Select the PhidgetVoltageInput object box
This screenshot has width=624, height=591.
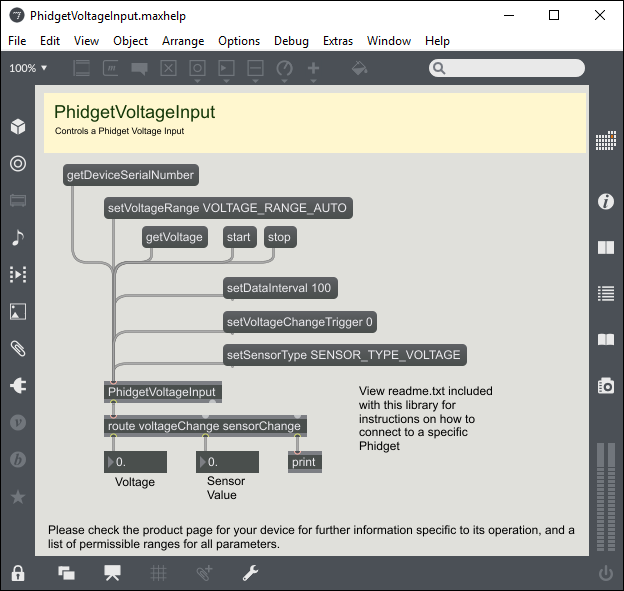coord(163,392)
